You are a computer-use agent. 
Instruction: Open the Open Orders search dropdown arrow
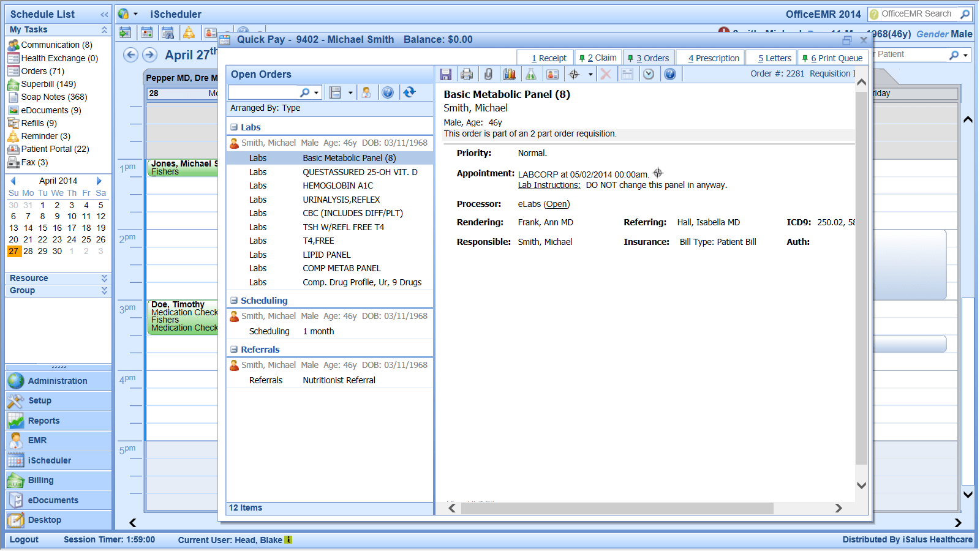click(317, 92)
